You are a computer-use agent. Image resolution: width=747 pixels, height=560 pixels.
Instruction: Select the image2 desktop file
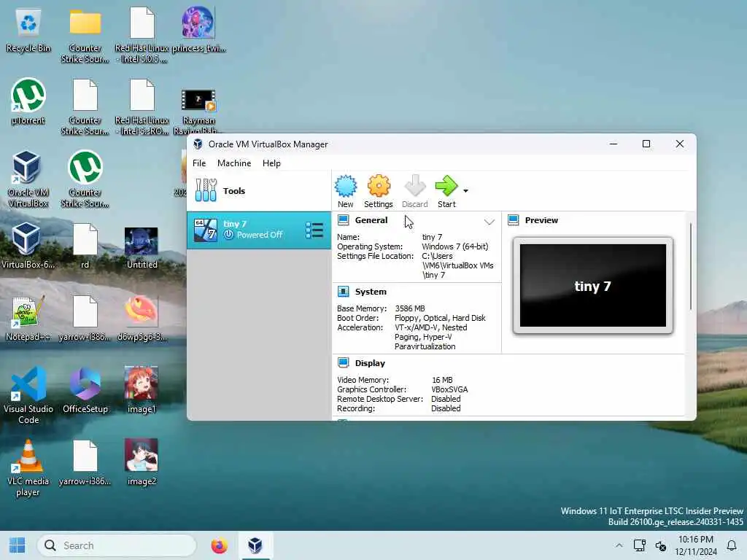coord(142,463)
